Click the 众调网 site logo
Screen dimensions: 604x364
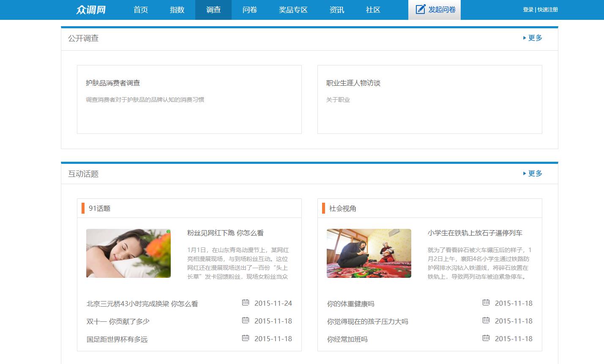tap(91, 10)
